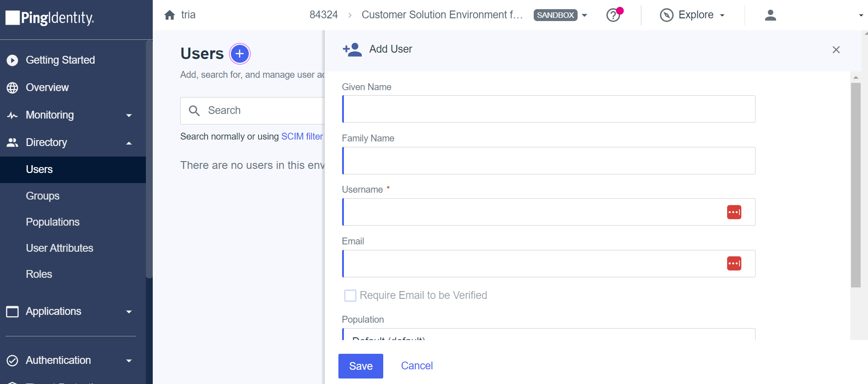Click the home icon in top bar
Viewport: 868px width, 384px height.
[x=170, y=15]
